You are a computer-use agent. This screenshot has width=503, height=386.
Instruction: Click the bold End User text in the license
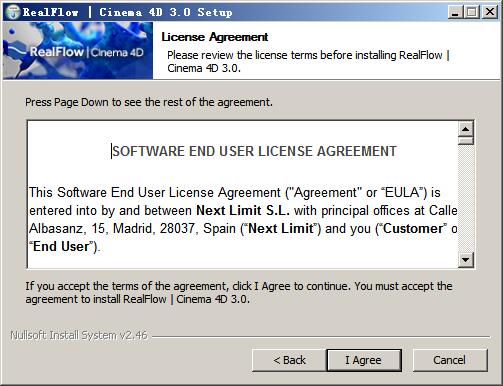click(x=61, y=247)
